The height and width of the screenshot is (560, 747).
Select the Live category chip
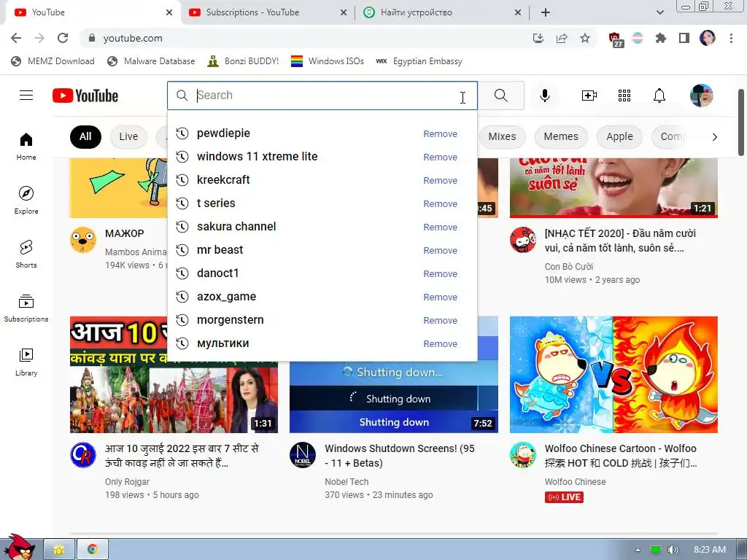(x=128, y=136)
